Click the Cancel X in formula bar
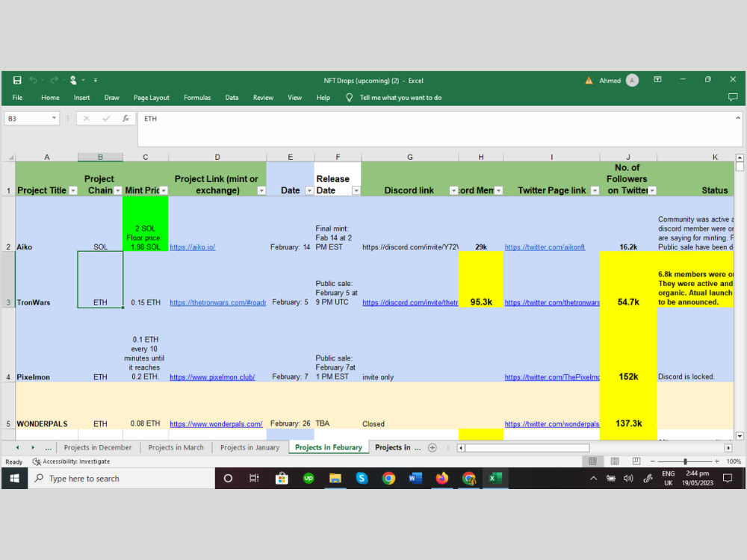 [x=86, y=118]
